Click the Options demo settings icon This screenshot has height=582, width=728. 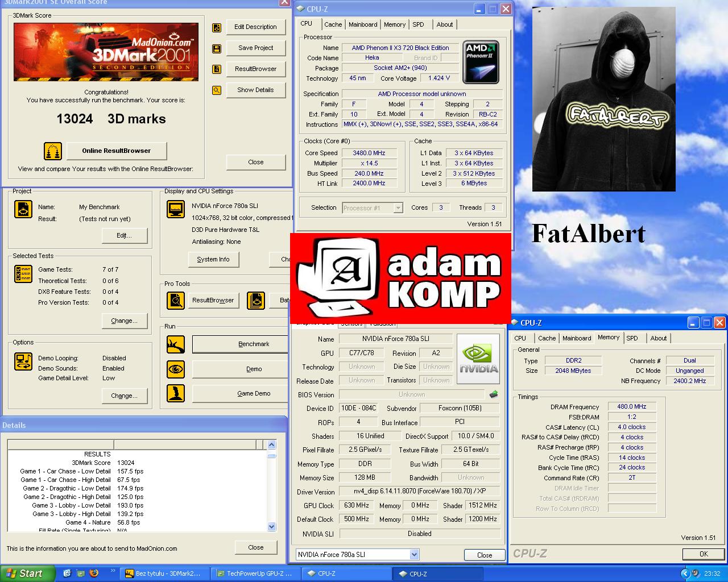coord(23,361)
